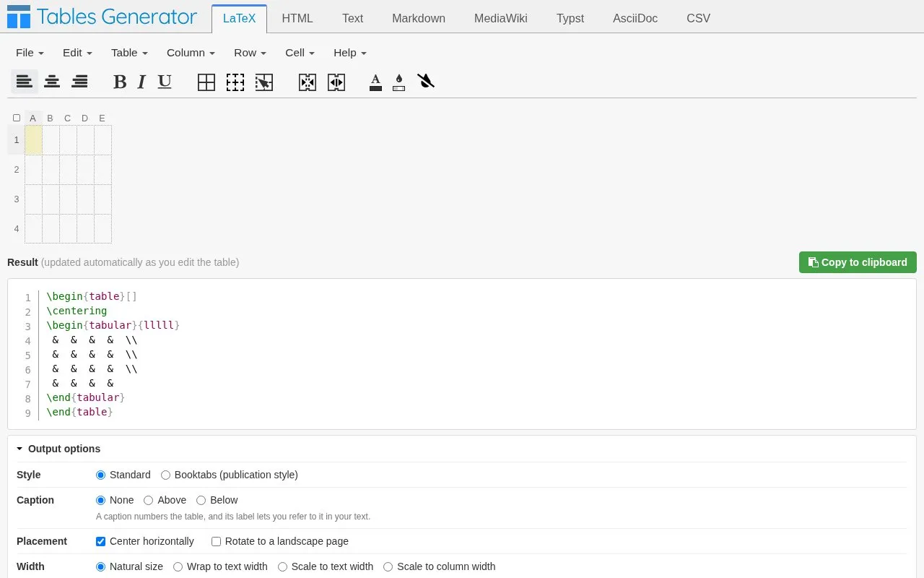This screenshot has height=578, width=924.
Task: Toggle bold formatting
Action: click(x=120, y=82)
